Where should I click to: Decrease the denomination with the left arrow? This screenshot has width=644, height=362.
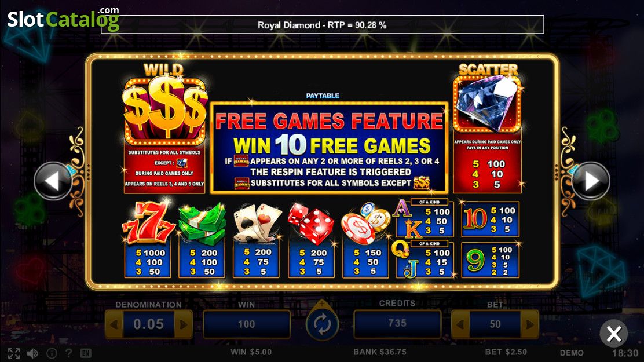tap(114, 324)
